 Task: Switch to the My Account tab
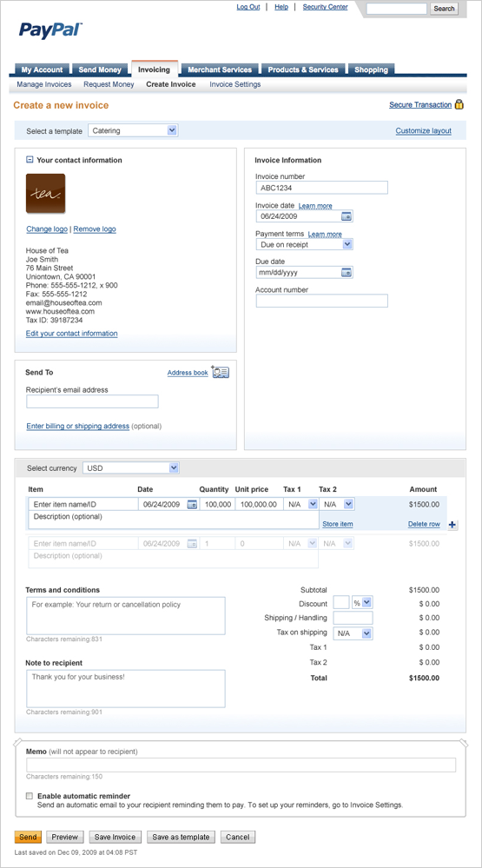tap(42, 70)
